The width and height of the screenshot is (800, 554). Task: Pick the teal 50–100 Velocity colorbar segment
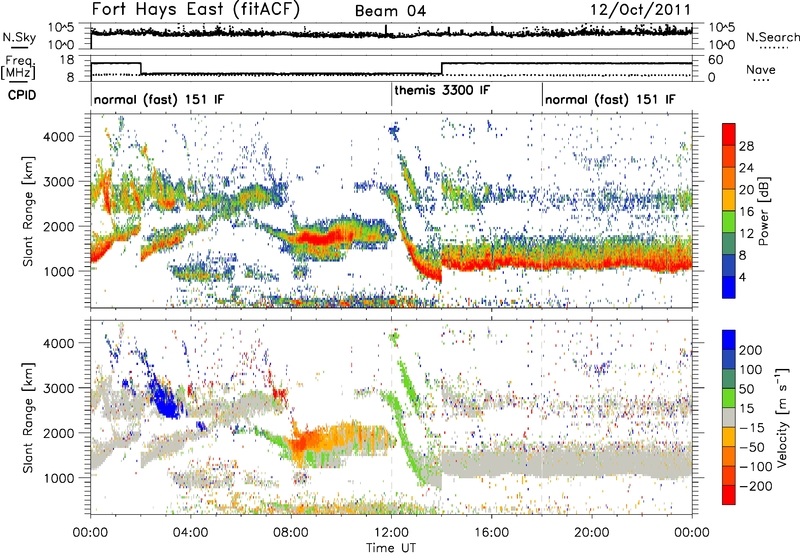[729, 379]
